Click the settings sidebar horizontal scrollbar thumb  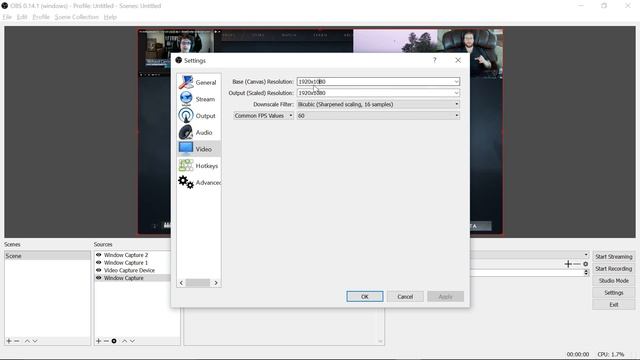(x=198, y=283)
